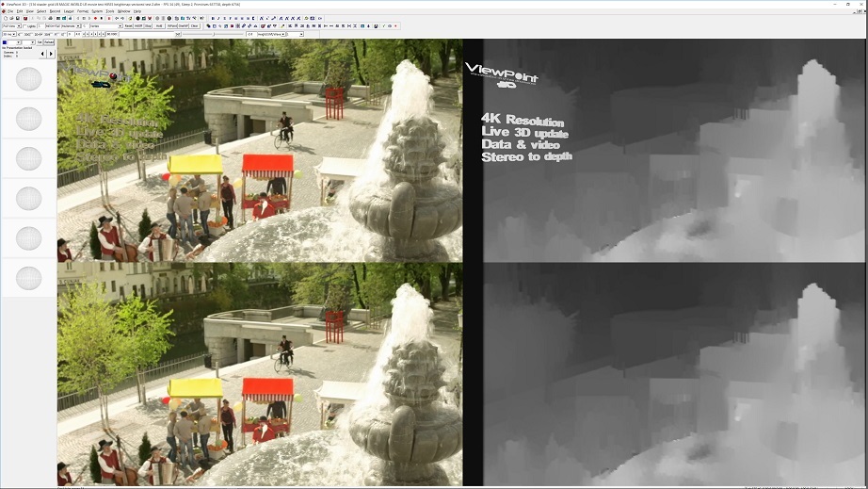868x489 pixels.
Task: Open the Select menu
Action: (x=41, y=11)
